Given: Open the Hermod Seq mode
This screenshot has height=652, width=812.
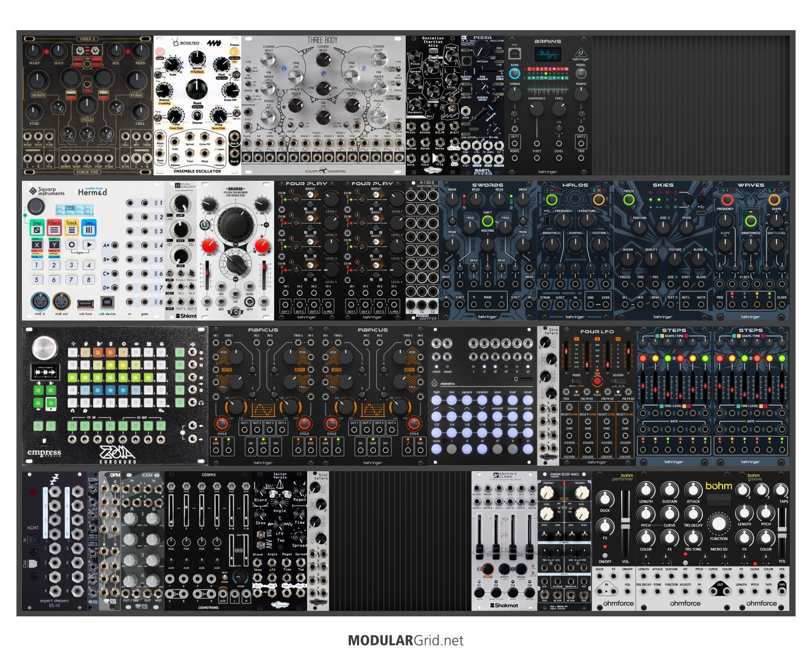Looking at the screenshot, I should [89, 227].
